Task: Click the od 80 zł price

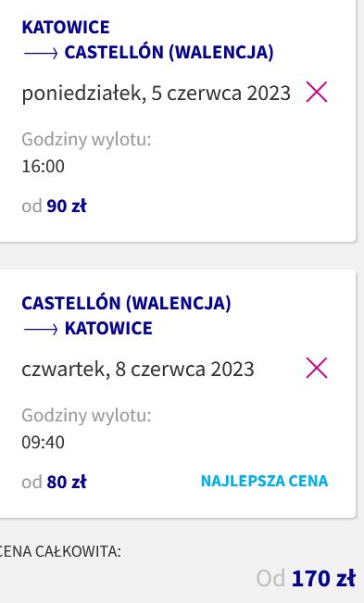Action: [55, 482]
